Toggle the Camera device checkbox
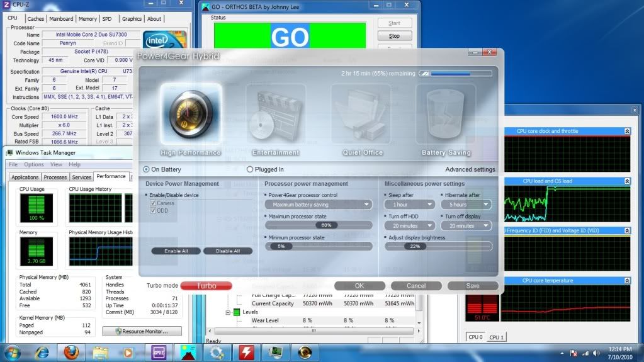The image size is (644, 362). (153, 203)
